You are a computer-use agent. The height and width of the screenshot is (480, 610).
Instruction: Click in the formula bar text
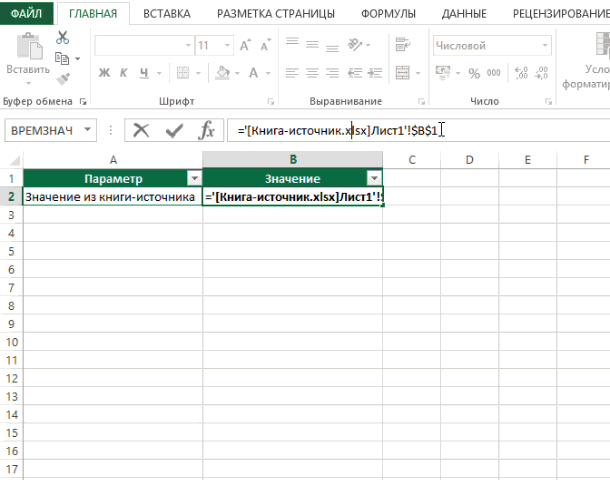[338, 130]
